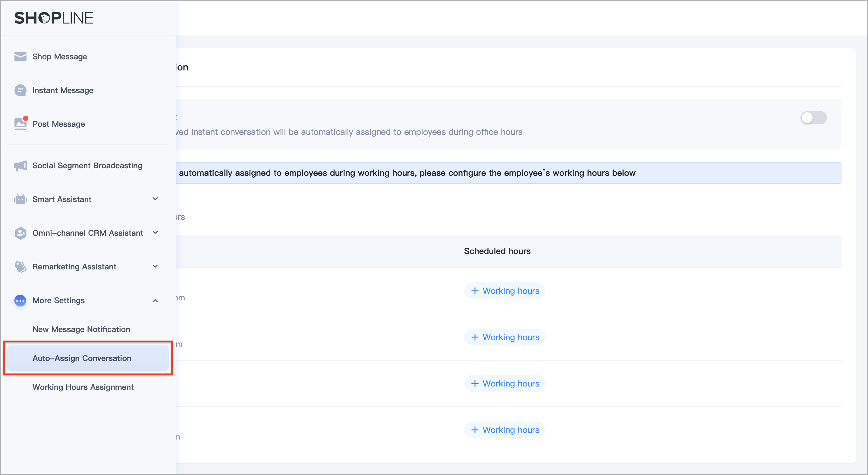Screen dimensions: 868x475
Task: Expand the Smart Assistant submenu chevron
Action: (x=155, y=199)
